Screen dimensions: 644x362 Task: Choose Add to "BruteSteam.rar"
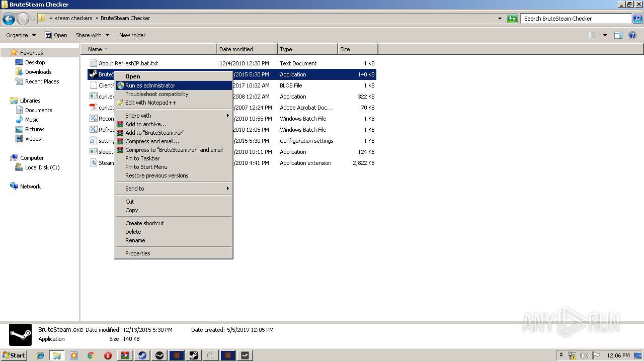[x=174, y=133]
